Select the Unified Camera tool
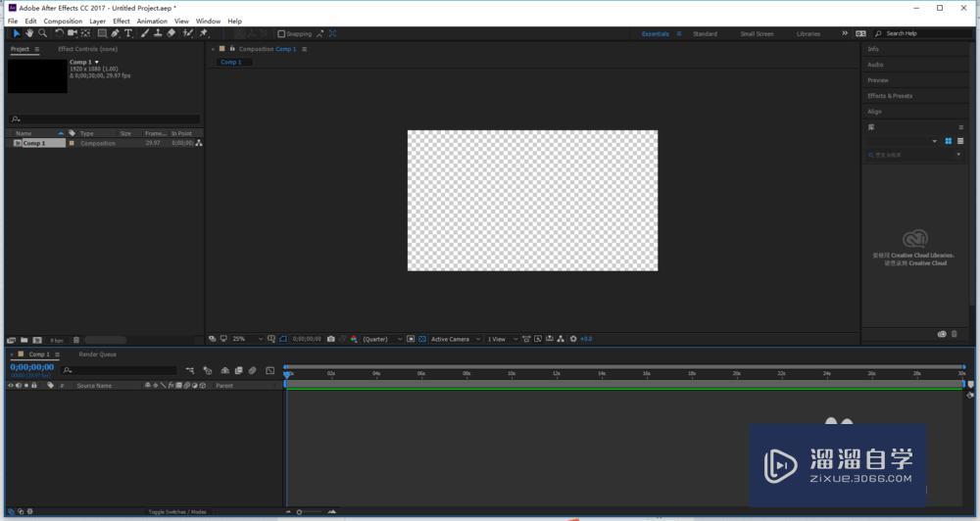The image size is (980, 521). coord(72,33)
